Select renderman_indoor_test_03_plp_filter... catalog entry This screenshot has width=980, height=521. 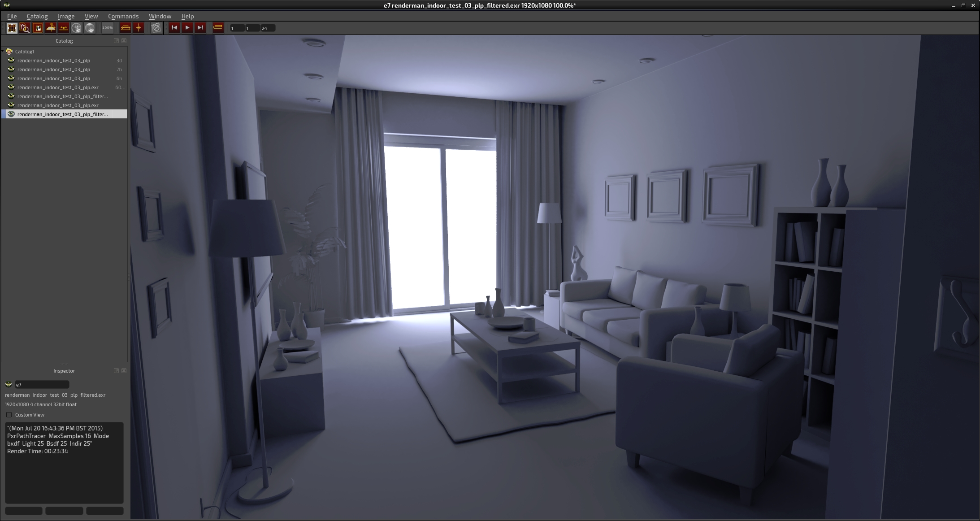[63, 96]
